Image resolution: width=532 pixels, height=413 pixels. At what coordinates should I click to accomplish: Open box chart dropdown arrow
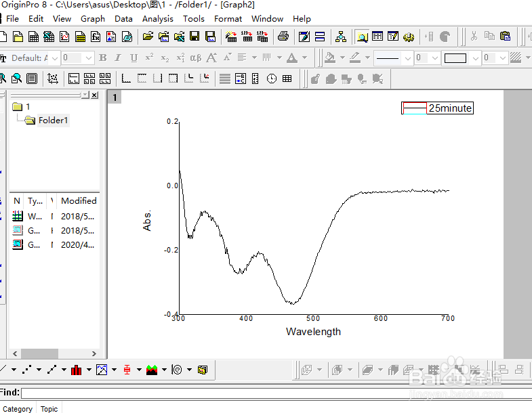point(139,370)
